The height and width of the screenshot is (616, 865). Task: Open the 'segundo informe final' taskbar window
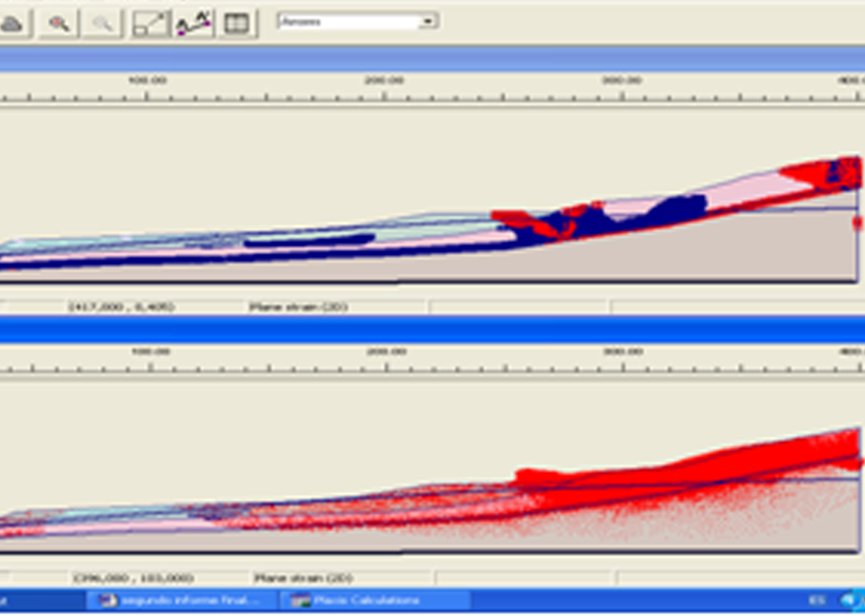[182, 600]
